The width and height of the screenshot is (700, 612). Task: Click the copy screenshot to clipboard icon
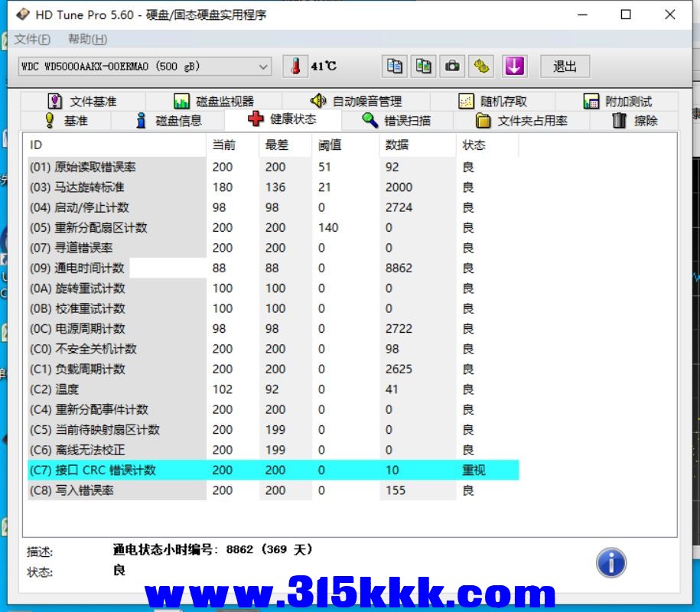(x=423, y=67)
